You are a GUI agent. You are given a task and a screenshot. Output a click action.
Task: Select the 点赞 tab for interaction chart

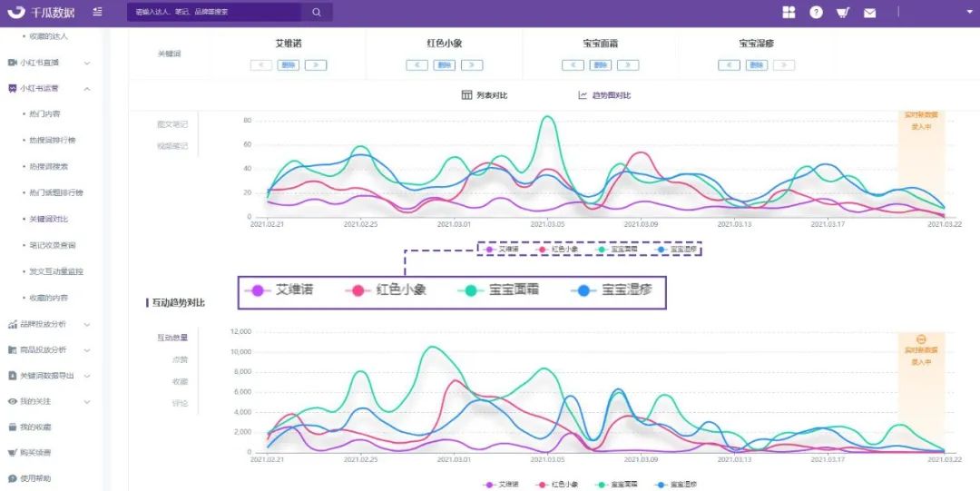click(x=180, y=359)
